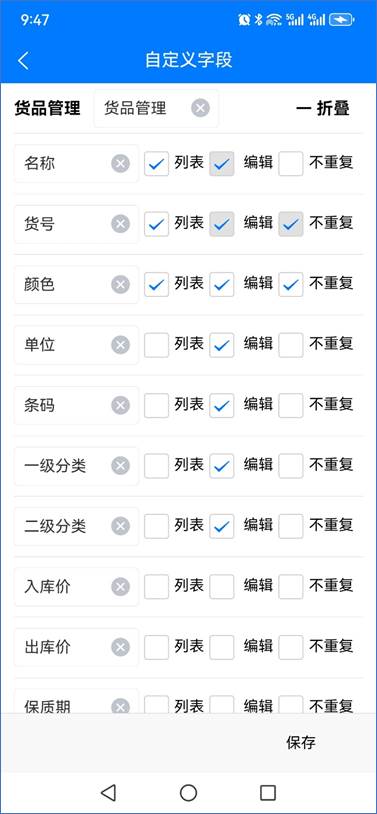This screenshot has height=814, width=377.
Task: Clear the 颜色 field using its X icon
Action: 120,284
